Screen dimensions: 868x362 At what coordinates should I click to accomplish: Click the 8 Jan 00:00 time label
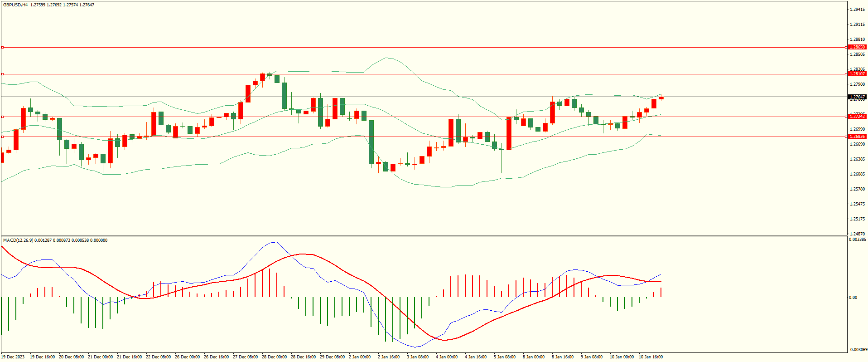pos(534,357)
